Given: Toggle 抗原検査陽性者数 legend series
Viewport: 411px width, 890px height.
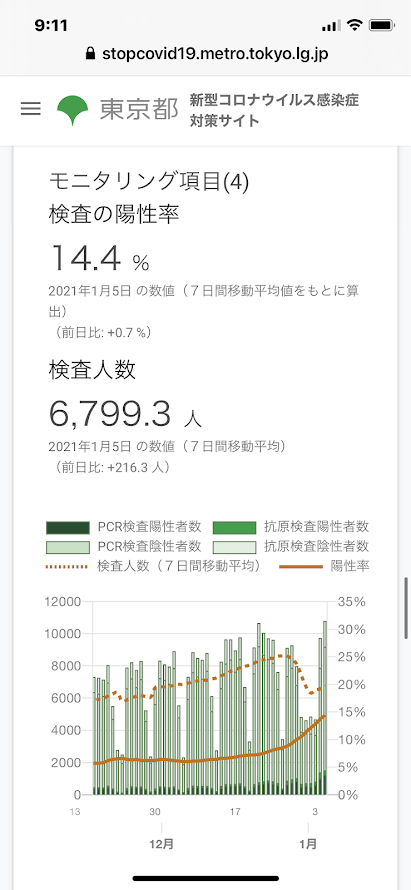Looking at the screenshot, I should pos(291,527).
